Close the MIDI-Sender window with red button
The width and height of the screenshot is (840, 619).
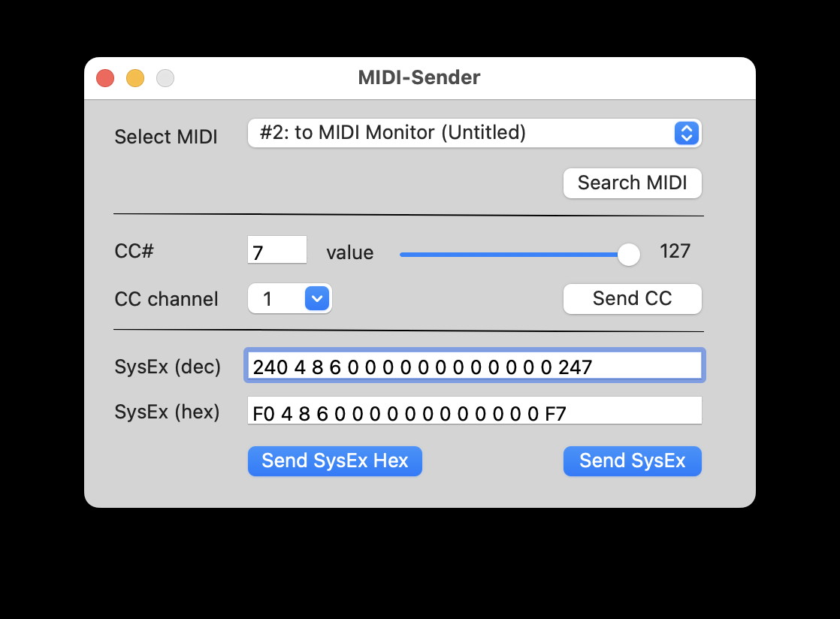point(105,78)
